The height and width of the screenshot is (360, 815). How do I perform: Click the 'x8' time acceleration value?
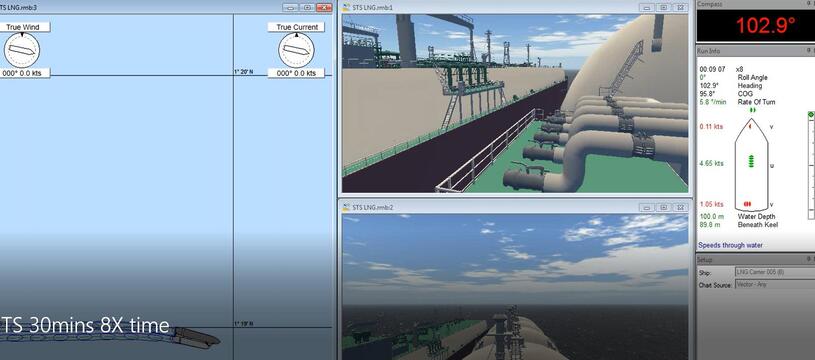740,69
